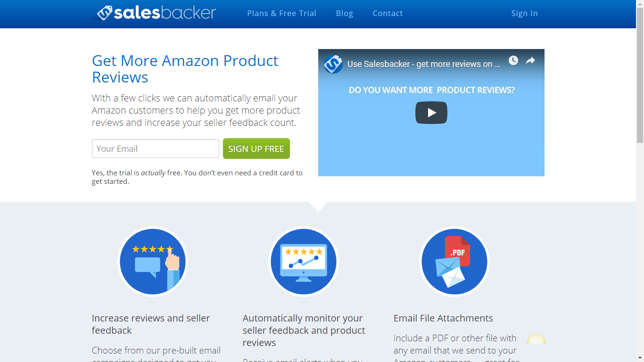Open the Contact page
Viewport: 644px width, 362px height.
point(388,13)
